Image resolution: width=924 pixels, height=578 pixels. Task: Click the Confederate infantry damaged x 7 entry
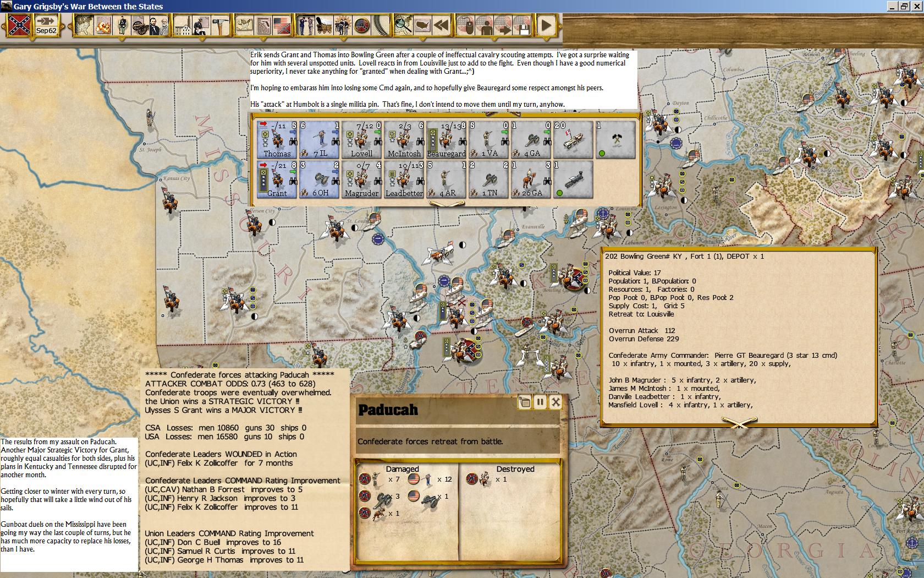point(379,479)
